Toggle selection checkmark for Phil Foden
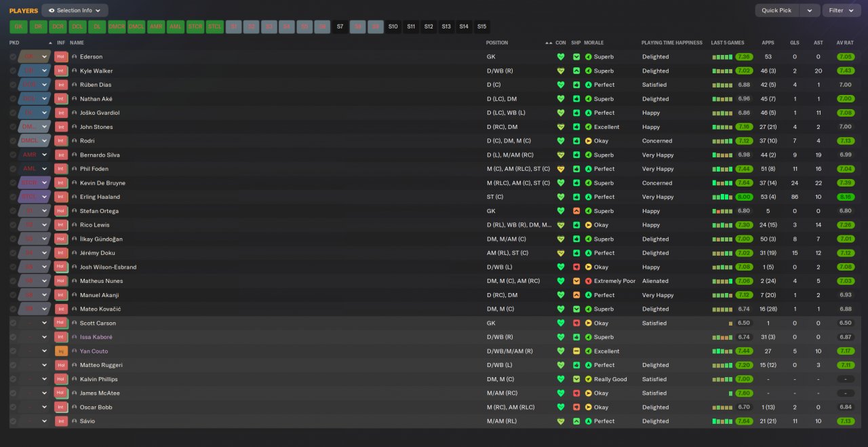Image resolution: width=868 pixels, height=447 pixels. point(13,169)
